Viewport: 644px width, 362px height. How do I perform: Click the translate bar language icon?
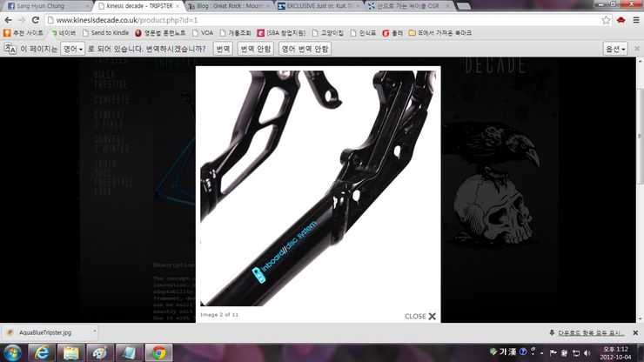(x=10, y=49)
